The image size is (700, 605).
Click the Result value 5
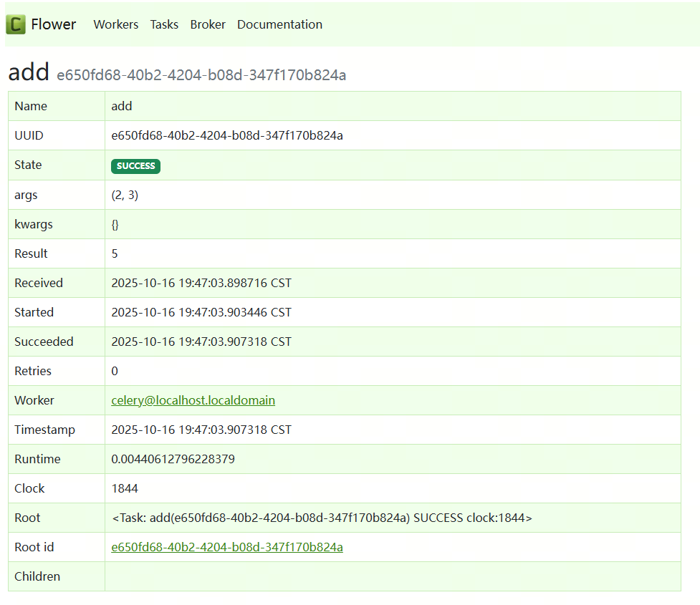tap(114, 253)
